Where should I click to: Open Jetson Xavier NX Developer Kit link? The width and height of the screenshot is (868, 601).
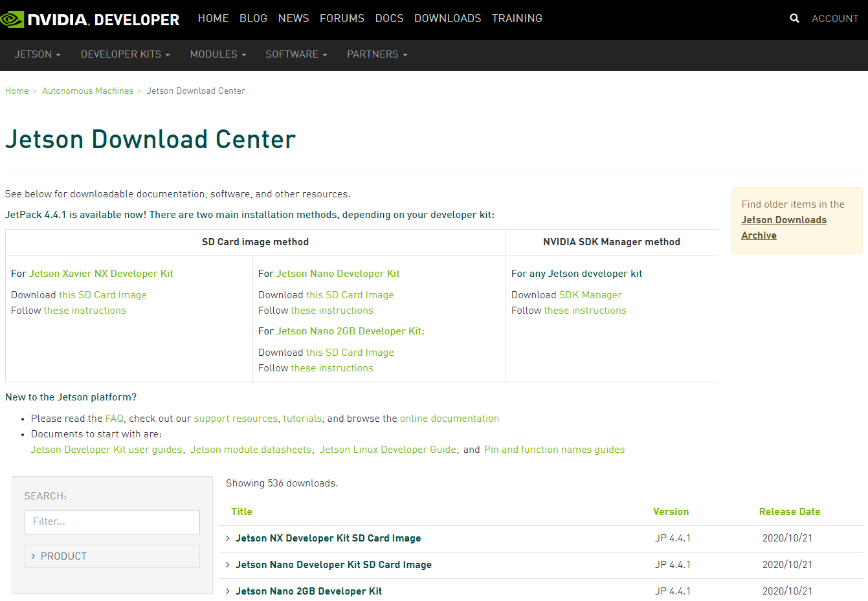(x=101, y=274)
